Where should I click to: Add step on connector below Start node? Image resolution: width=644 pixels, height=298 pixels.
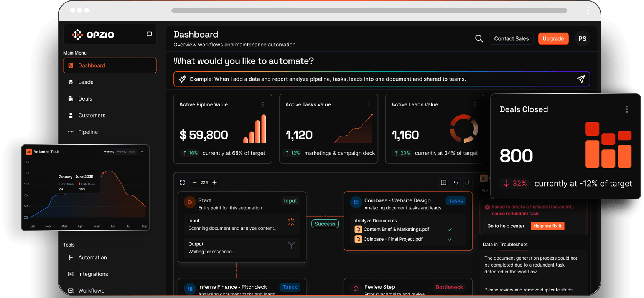[x=236, y=270]
